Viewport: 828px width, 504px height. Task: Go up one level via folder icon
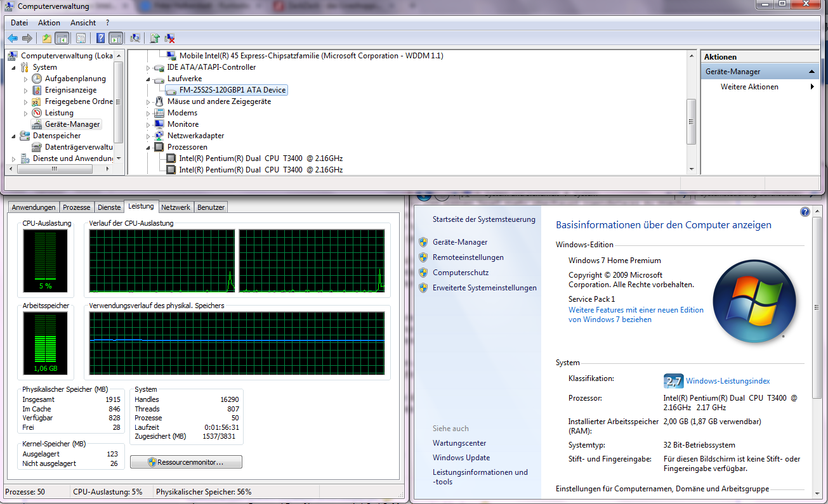(47, 38)
